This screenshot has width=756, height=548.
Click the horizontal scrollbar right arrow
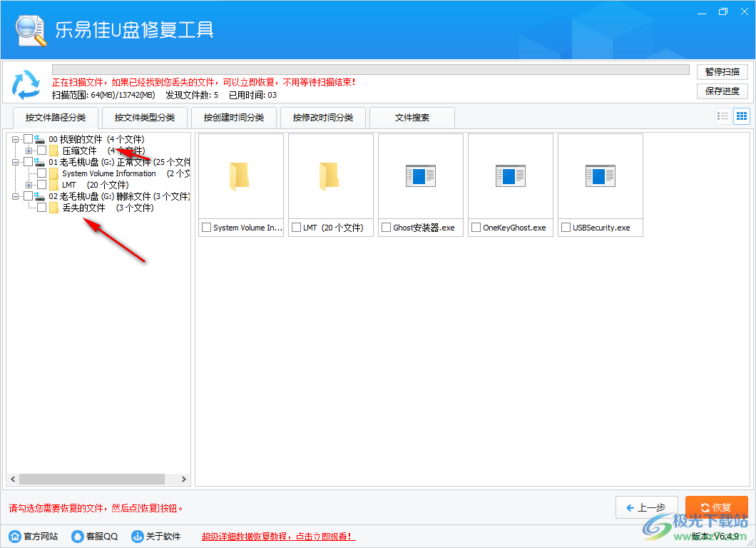tap(184, 479)
